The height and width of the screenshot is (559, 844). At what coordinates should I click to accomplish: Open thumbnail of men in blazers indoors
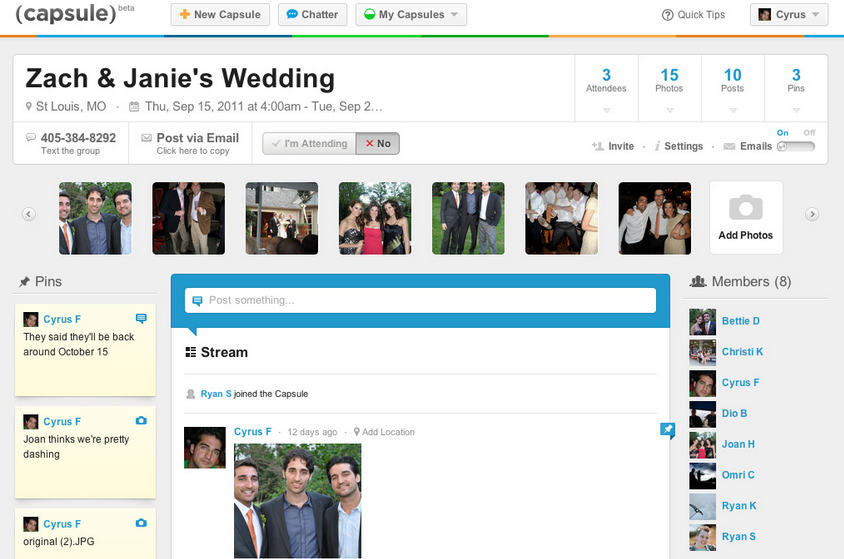[188, 218]
